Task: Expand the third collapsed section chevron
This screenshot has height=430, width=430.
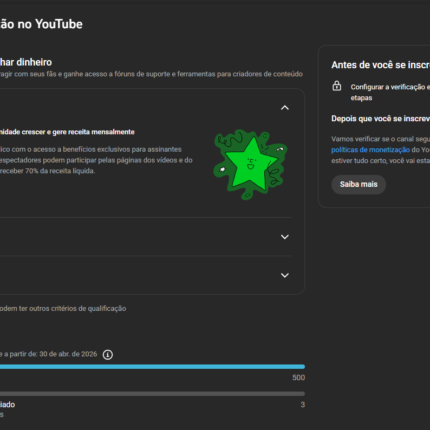Action: point(285,275)
